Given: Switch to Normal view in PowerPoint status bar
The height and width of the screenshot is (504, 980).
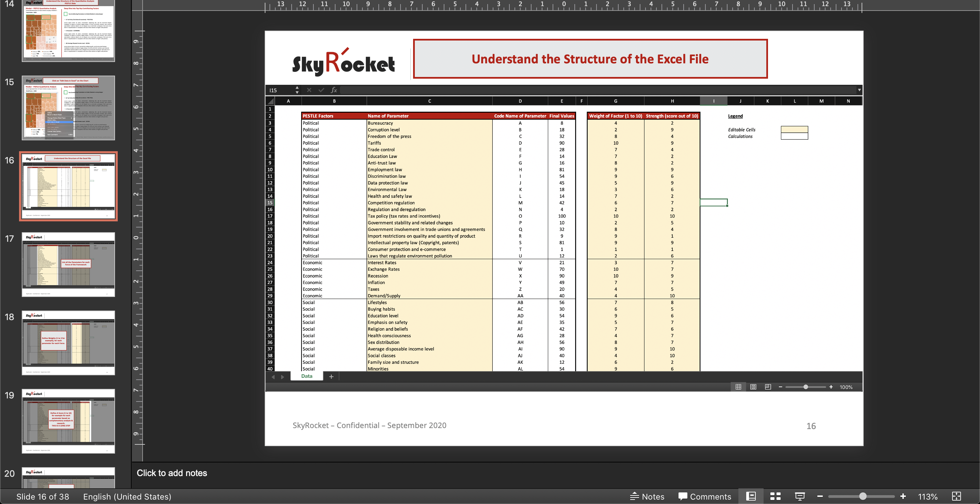Looking at the screenshot, I should tap(751, 497).
